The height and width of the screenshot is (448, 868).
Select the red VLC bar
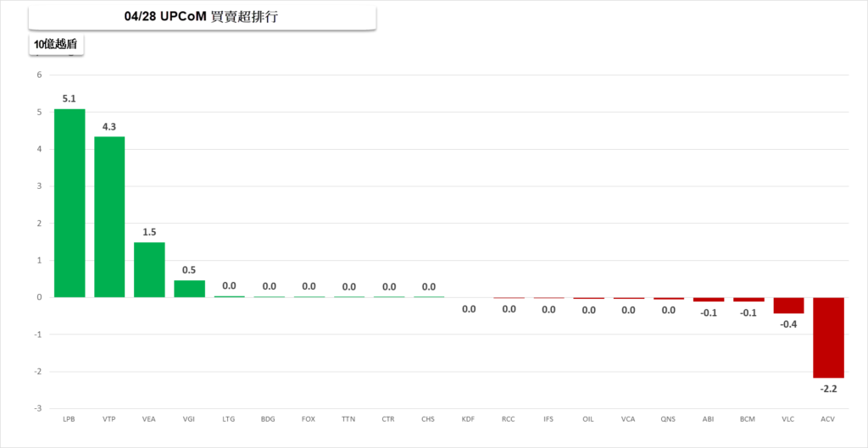click(788, 305)
